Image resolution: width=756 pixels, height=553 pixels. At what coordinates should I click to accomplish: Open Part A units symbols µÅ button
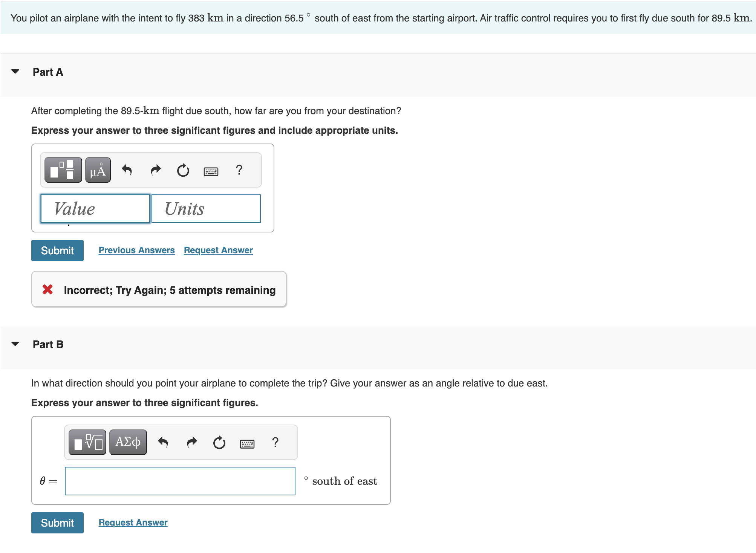tap(98, 170)
